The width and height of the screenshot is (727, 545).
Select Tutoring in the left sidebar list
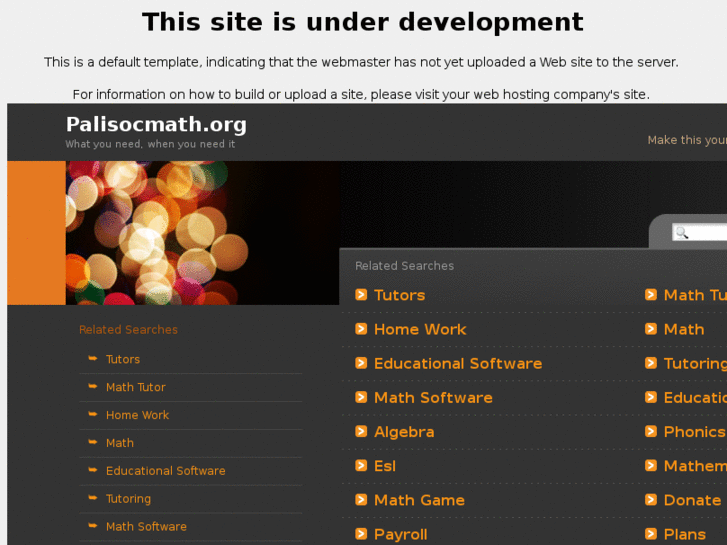128,499
